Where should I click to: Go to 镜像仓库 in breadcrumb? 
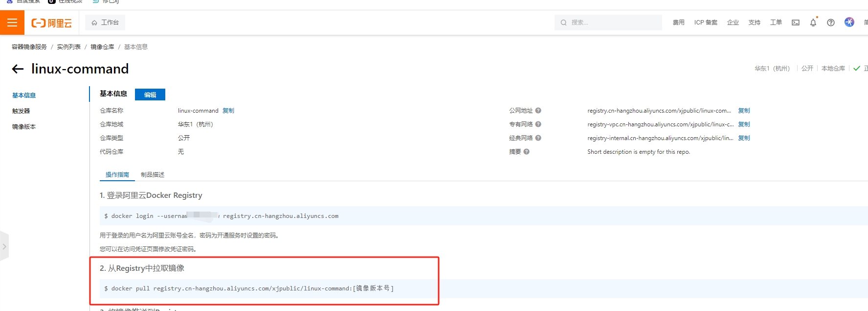(x=102, y=47)
